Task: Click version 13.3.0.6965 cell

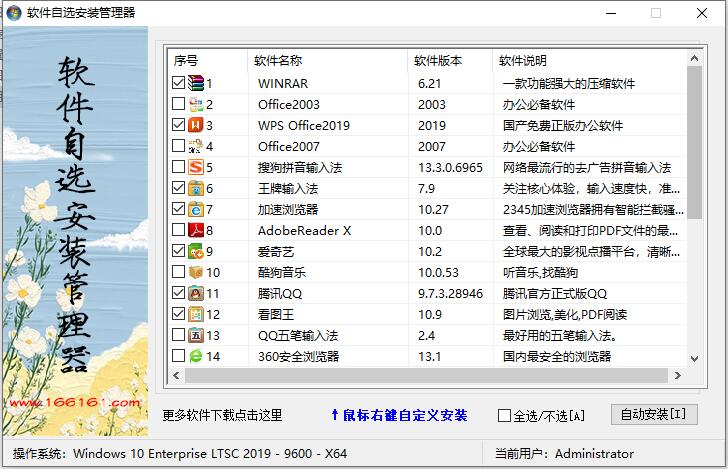Action: pyautogui.click(x=450, y=168)
